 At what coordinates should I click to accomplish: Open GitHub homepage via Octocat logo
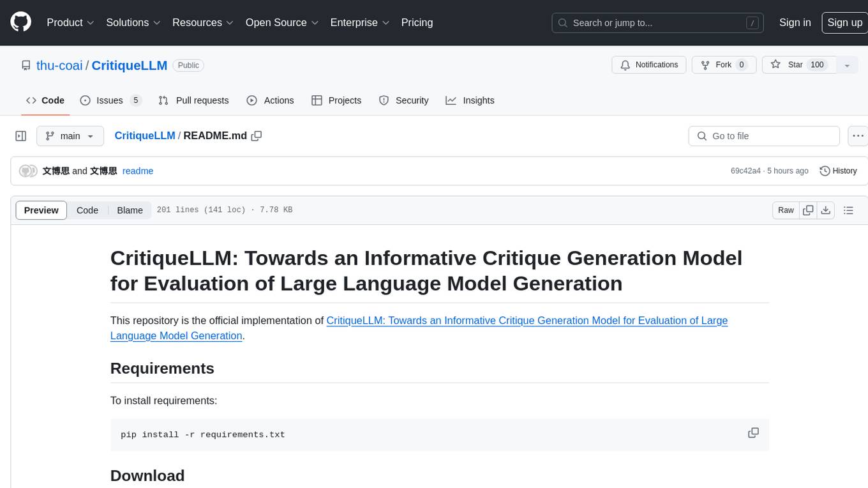(x=20, y=22)
